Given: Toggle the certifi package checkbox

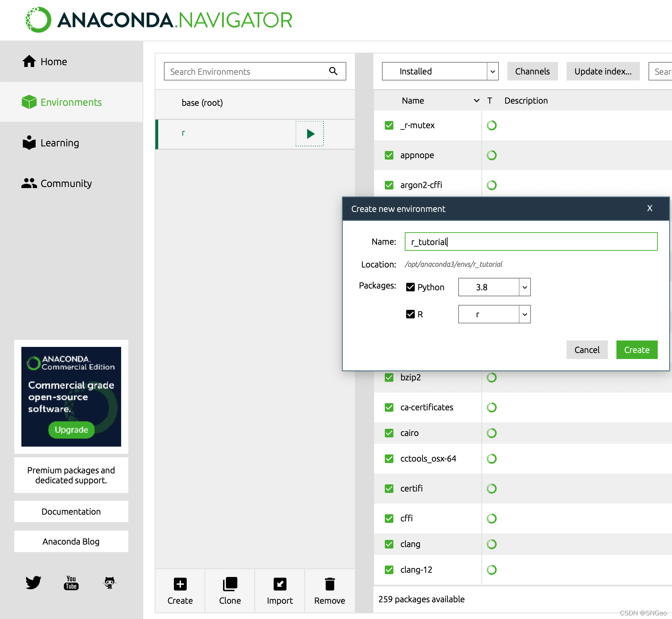Looking at the screenshot, I should click(389, 489).
